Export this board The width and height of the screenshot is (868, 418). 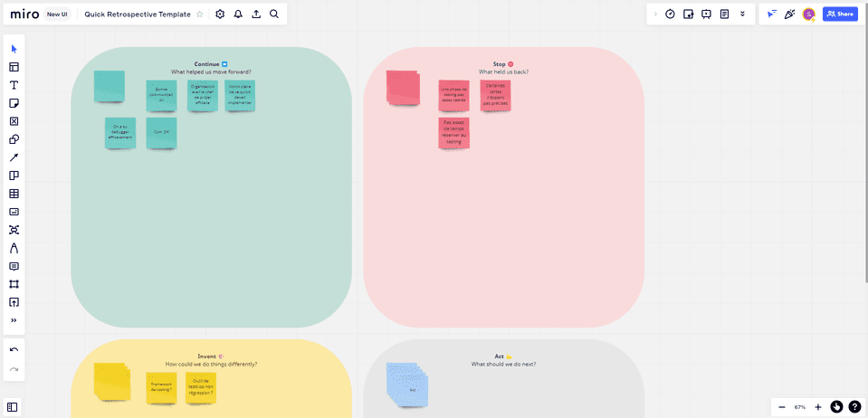(x=256, y=14)
